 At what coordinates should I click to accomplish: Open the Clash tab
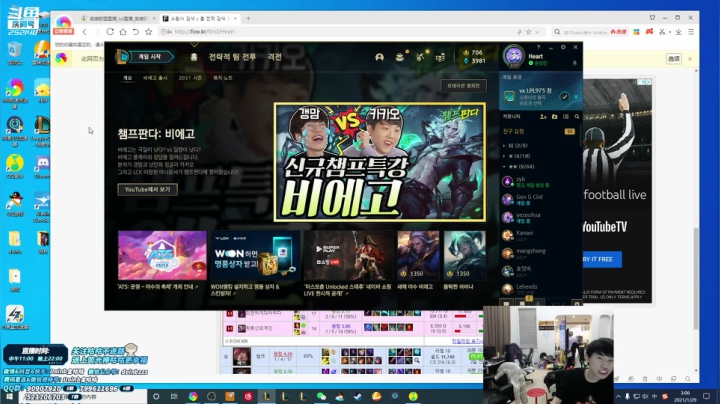274,57
